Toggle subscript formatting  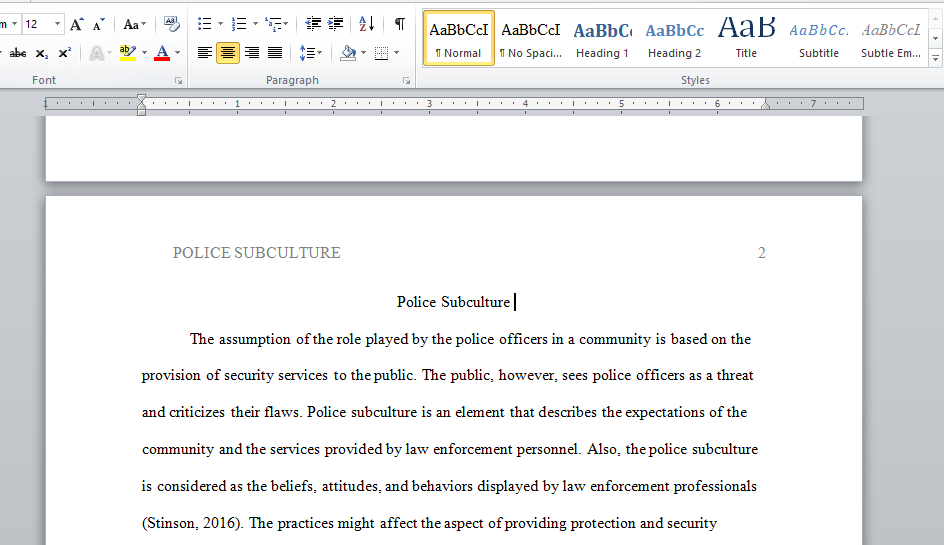point(42,53)
